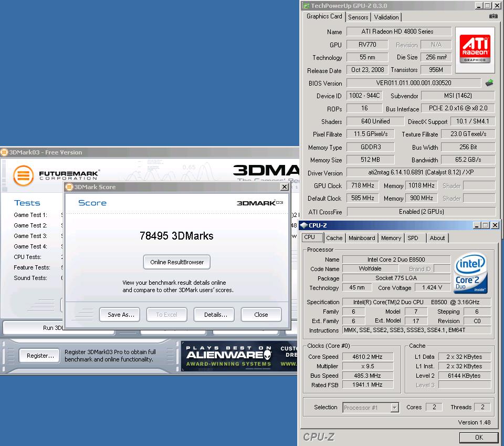Click the GPU-Z title bar icon
This screenshot has height=446, width=504.
(306, 6)
